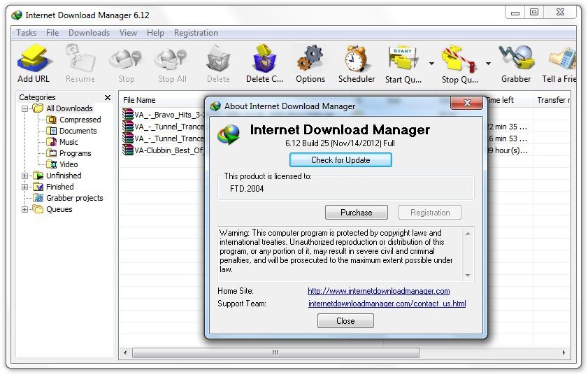
Task: Select the All Downloads folder
Action: coord(69,108)
